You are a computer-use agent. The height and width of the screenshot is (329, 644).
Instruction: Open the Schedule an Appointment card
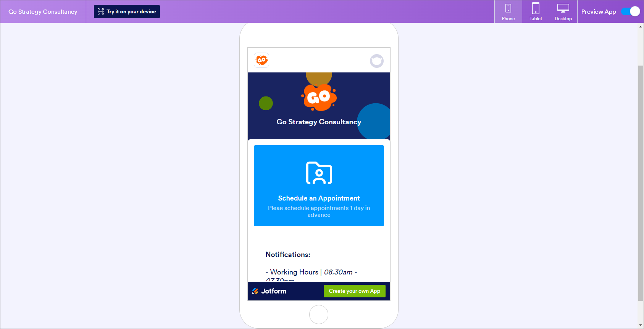(319, 186)
